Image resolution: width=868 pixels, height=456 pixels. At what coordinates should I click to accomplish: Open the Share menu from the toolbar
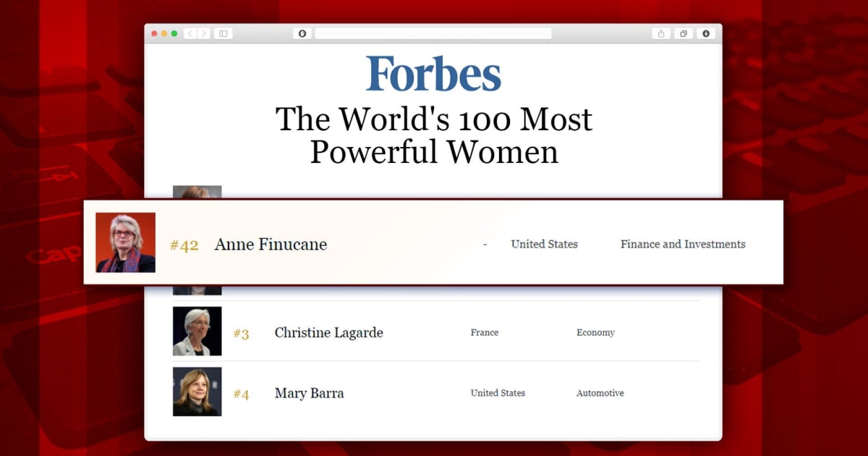(x=660, y=33)
